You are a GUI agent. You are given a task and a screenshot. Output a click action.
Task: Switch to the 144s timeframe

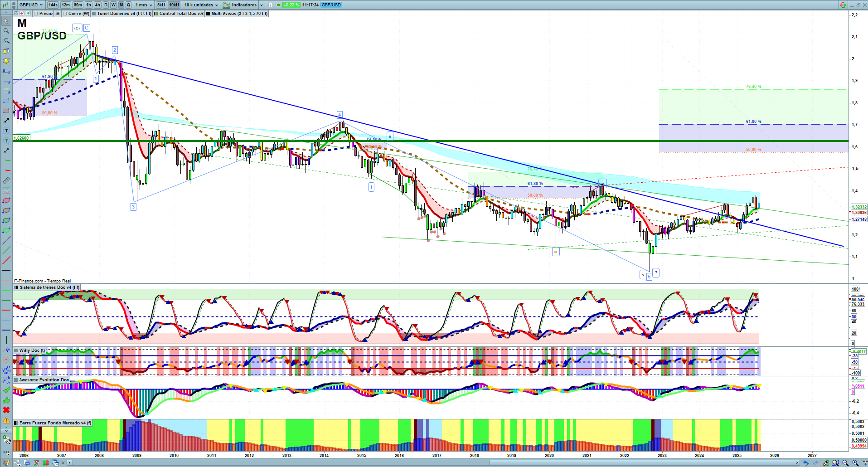[x=53, y=5]
